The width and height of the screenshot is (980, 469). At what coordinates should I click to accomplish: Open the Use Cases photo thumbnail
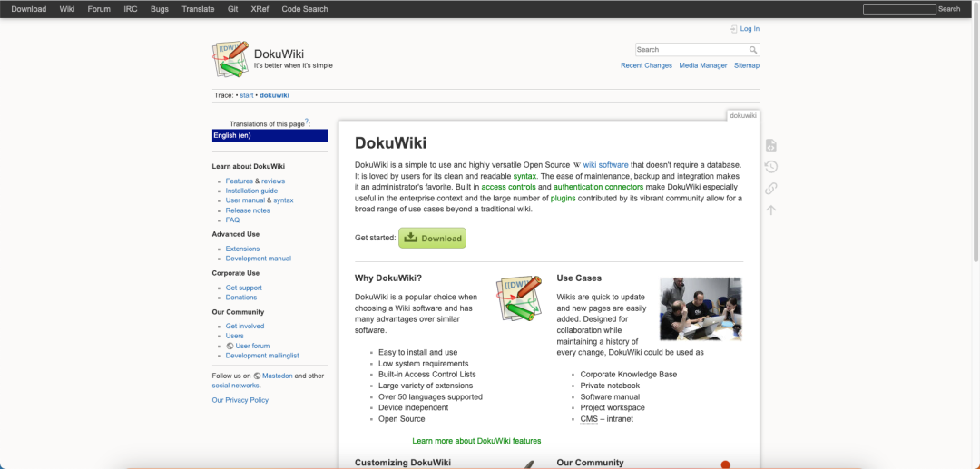(701, 309)
